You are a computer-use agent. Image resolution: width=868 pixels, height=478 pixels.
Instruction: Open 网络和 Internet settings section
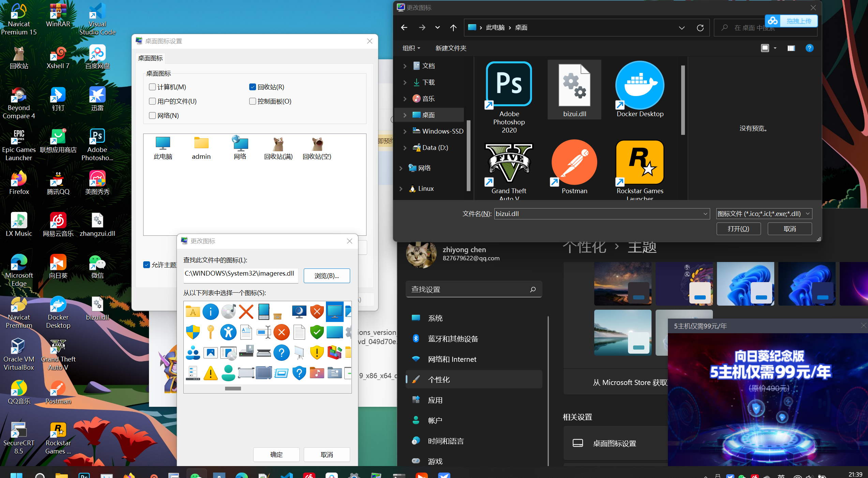(474, 359)
